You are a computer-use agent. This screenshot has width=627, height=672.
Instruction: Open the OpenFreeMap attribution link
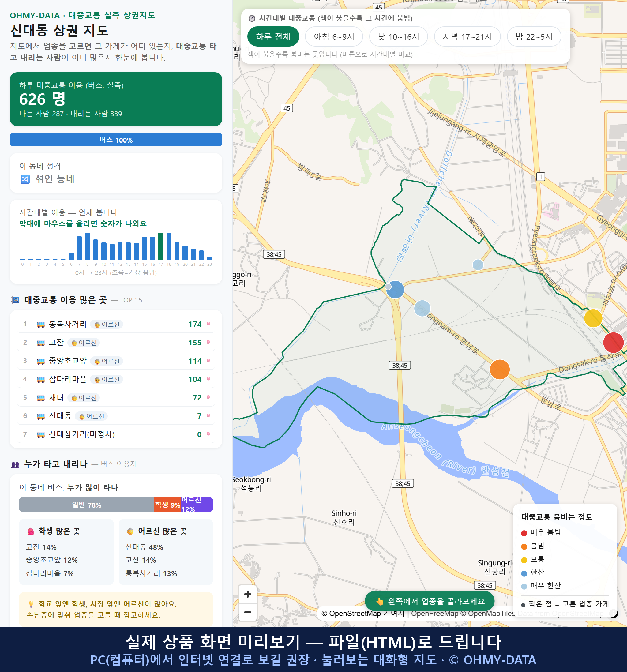(x=435, y=613)
